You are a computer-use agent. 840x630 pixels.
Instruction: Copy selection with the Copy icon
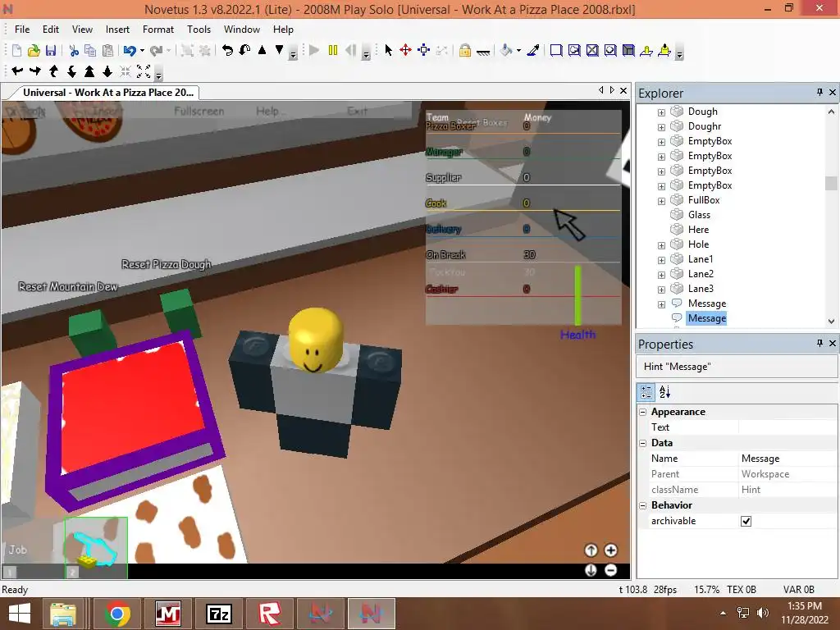click(90, 50)
